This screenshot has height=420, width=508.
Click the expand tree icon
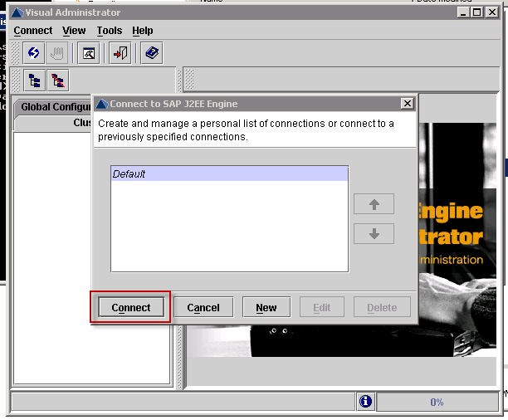(35, 81)
